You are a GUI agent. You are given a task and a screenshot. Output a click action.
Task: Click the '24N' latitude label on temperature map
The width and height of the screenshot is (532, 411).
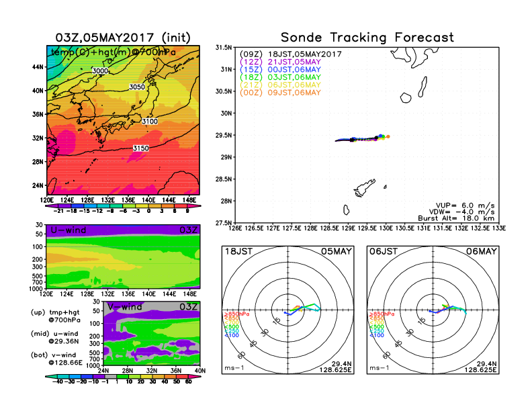[x=38, y=185]
